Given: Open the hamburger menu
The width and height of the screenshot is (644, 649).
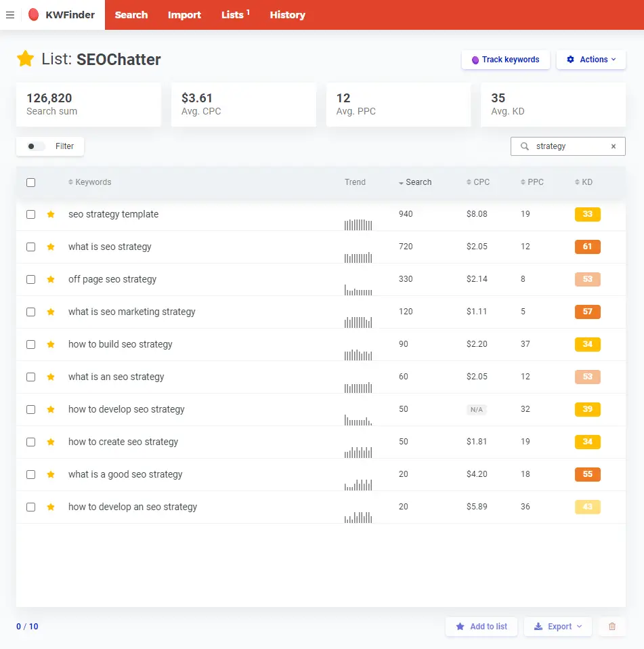Looking at the screenshot, I should pos(10,15).
